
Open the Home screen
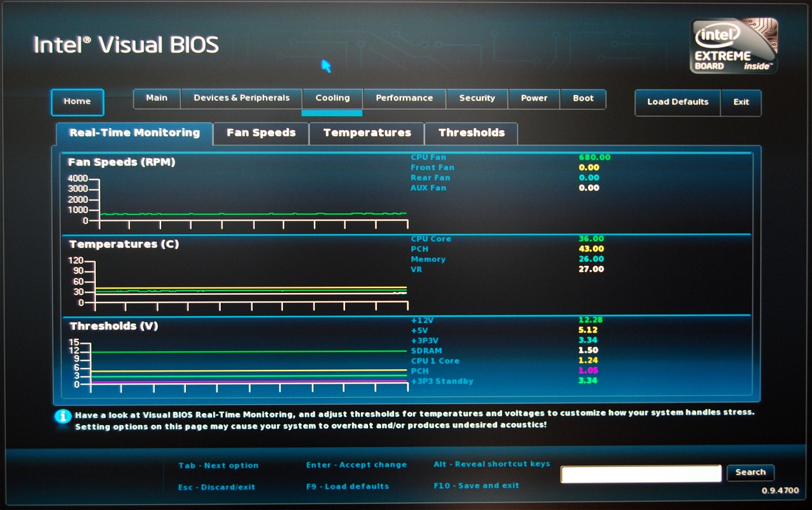coord(77,101)
